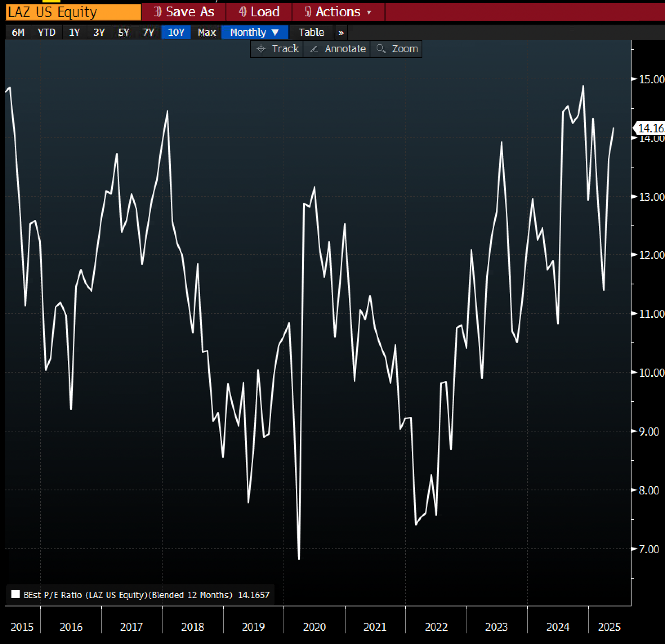The height and width of the screenshot is (644, 665).
Task: Click the 2025 x-axis year label
Action: 609,627
